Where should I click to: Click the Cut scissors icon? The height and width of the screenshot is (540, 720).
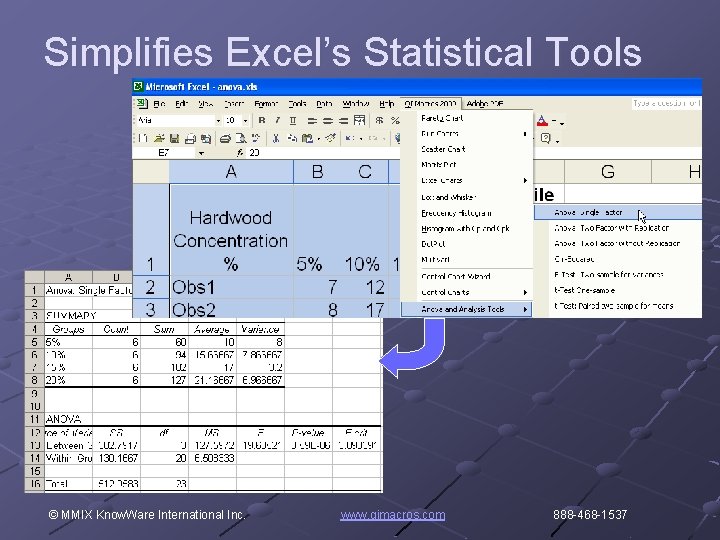276,138
